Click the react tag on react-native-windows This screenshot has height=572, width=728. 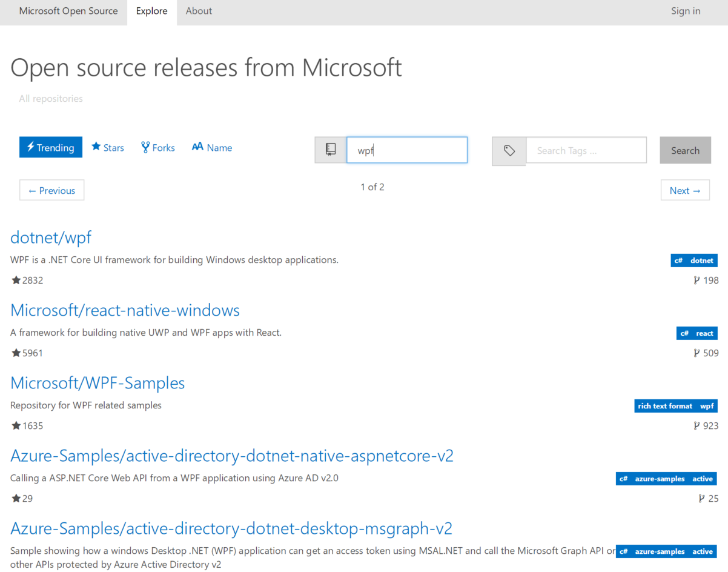pos(704,333)
